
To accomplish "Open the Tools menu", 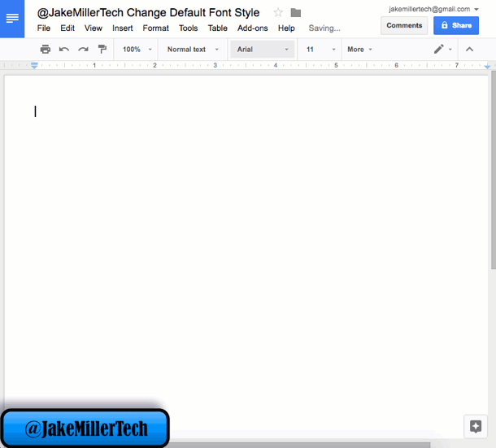I will pos(188,28).
